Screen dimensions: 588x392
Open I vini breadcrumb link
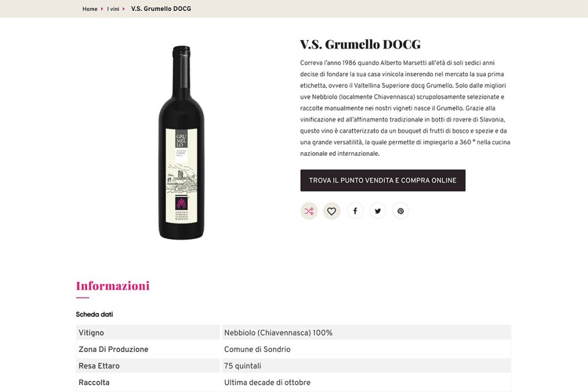pos(113,9)
